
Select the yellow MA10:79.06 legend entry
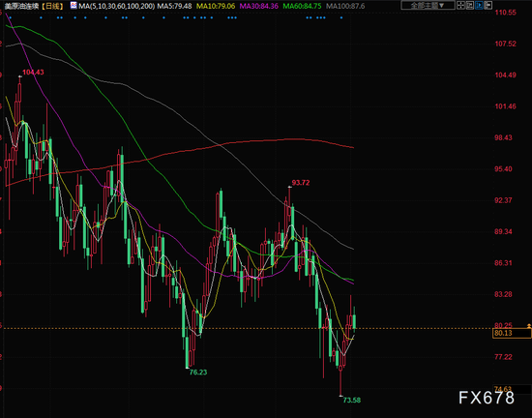pos(216,6)
